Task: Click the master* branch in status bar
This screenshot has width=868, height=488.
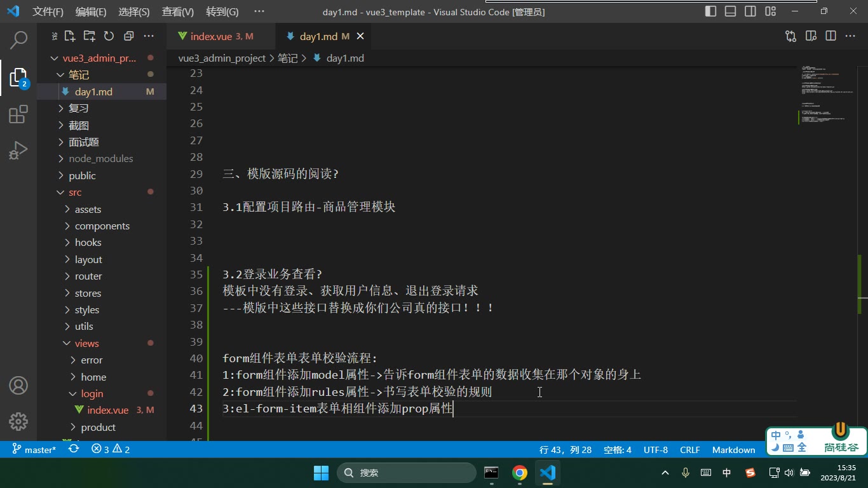Action: point(34,449)
